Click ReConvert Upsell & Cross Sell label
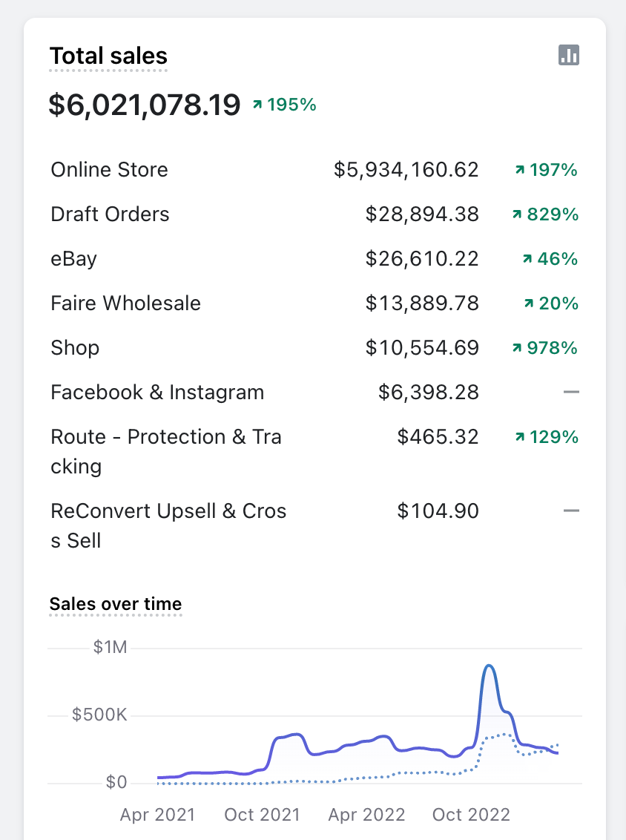This screenshot has height=840, width=626. point(168,525)
